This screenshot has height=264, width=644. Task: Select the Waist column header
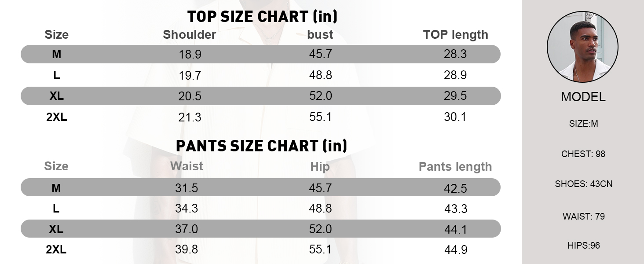coord(187,166)
